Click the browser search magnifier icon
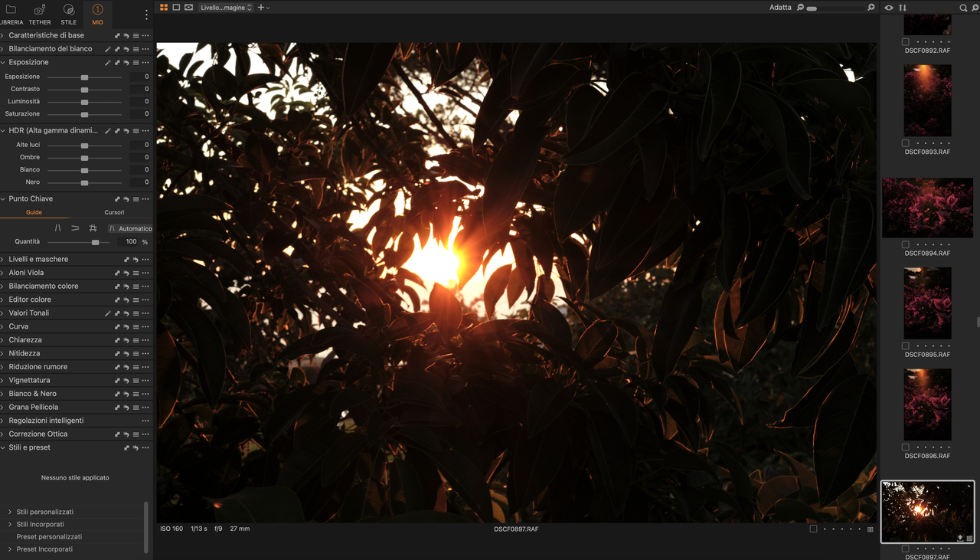This screenshot has width=980, height=560. [x=963, y=8]
